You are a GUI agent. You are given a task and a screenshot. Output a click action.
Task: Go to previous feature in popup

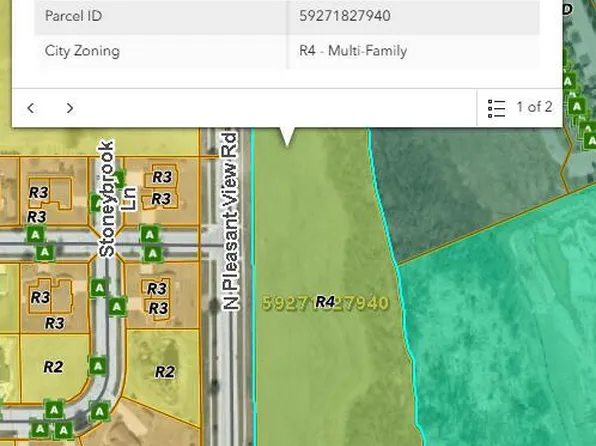(x=31, y=108)
